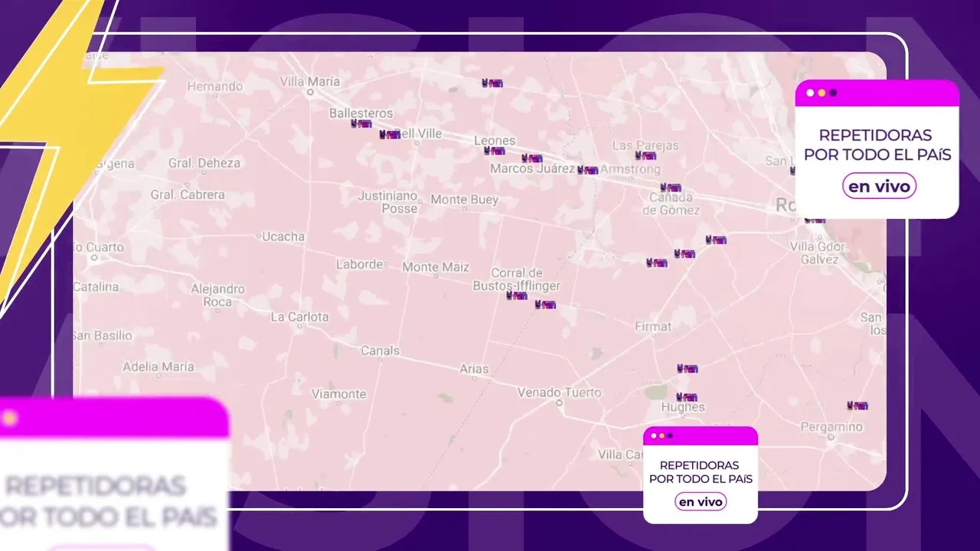The width and height of the screenshot is (980, 551).
Task: Click the 'Venado Tuerto' map label
Action: click(x=560, y=393)
